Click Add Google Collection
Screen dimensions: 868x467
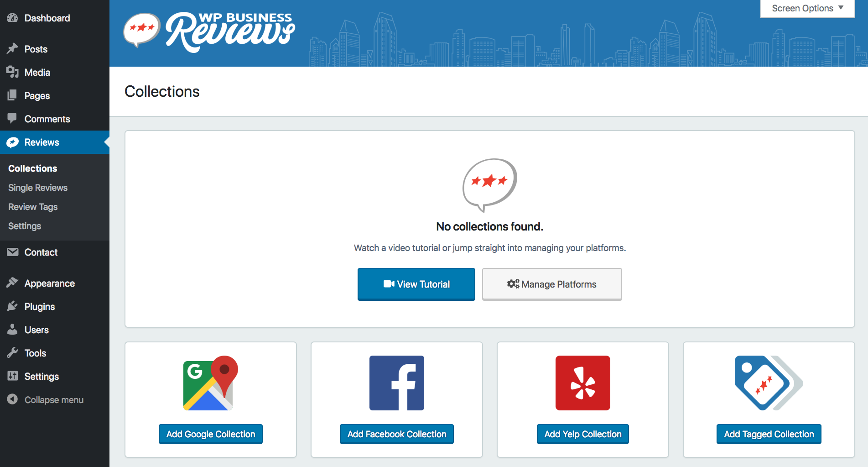point(211,434)
